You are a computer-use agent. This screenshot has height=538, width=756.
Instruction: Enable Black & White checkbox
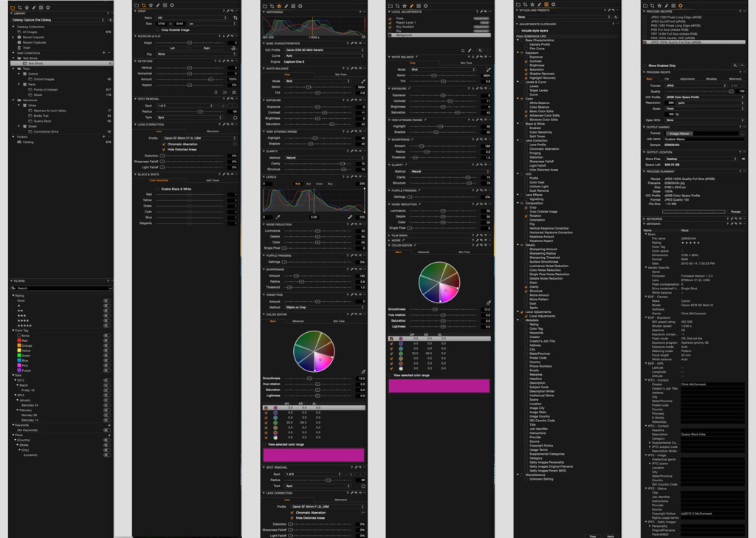(158, 189)
